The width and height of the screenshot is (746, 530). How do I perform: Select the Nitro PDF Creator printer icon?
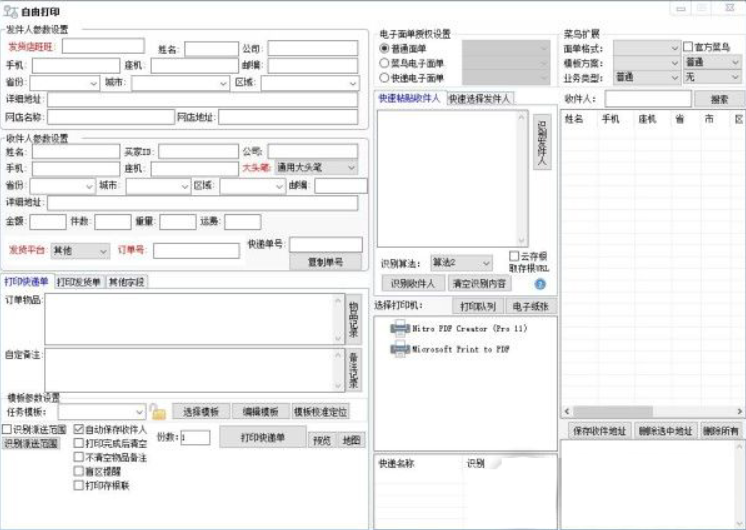(400, 328)
